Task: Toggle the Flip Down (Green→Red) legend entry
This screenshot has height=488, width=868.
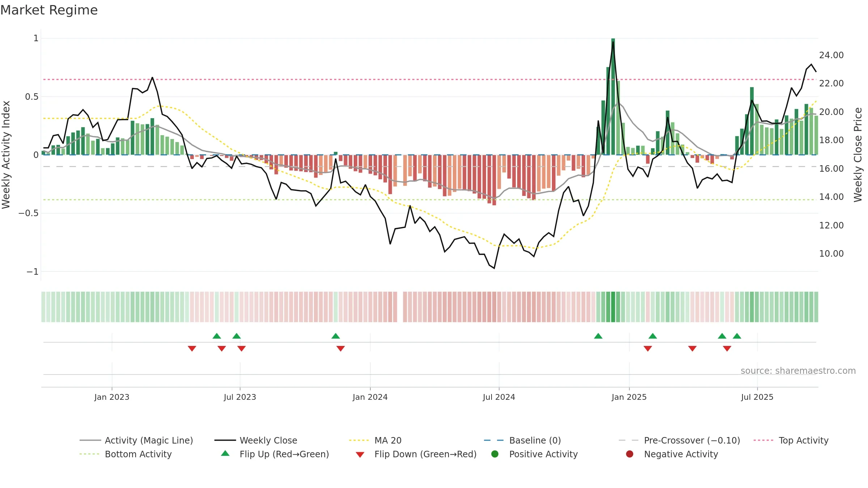Action: pos(416,454)
